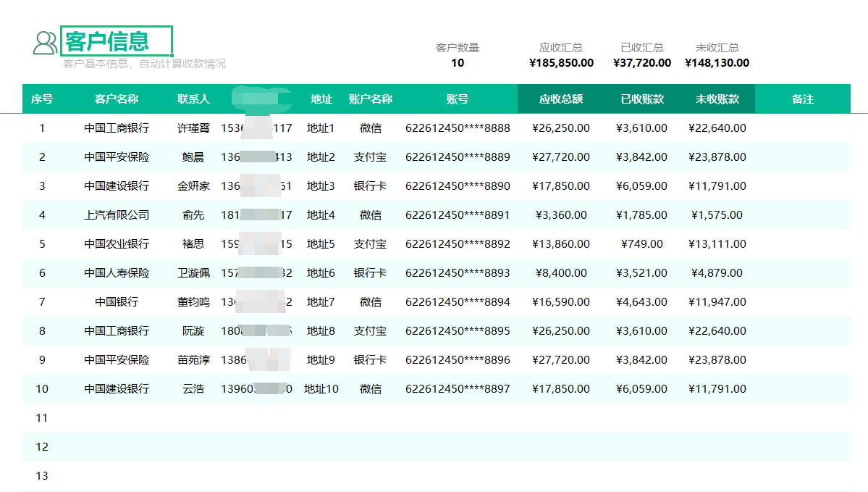Select the 地址10 address cell
868x492 pixels.
point(321,389)
